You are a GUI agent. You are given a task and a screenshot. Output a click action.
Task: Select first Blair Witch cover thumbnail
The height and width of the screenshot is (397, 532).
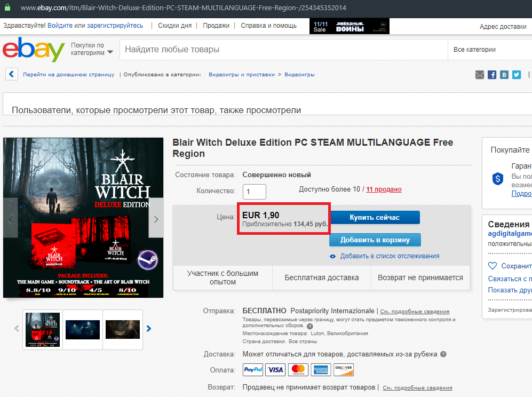[x=43, y=330]
